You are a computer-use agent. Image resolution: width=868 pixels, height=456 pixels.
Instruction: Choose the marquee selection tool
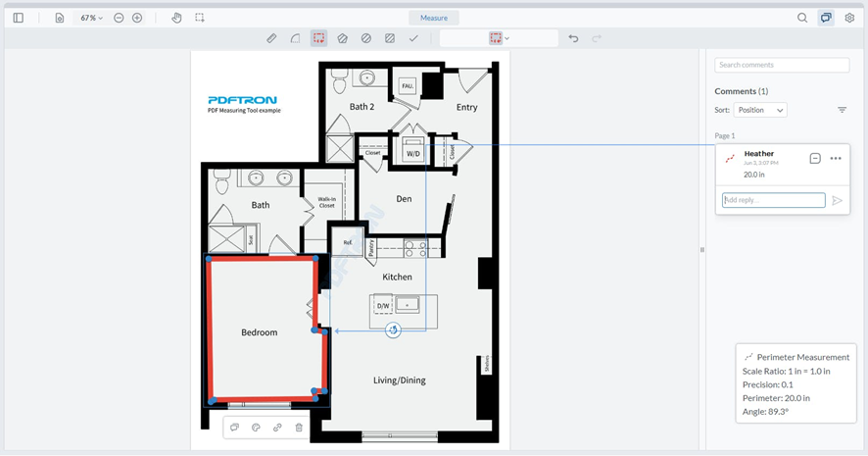coord(200,18)
